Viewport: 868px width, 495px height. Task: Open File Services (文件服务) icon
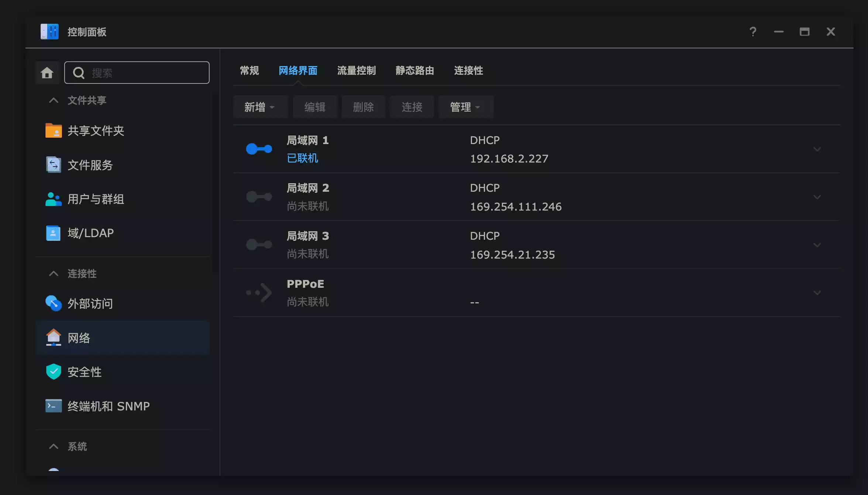tap(54, 165)
